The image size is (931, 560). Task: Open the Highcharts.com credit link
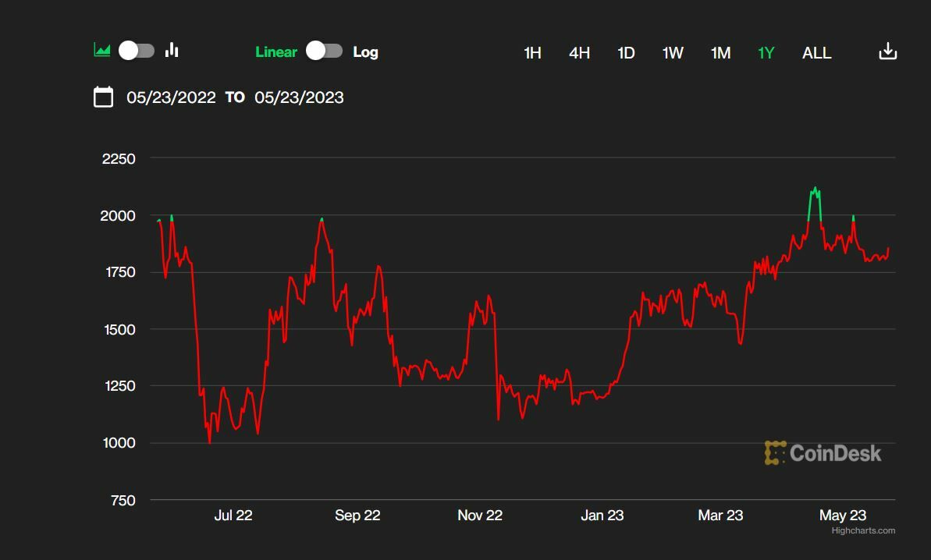click(863, 530)
